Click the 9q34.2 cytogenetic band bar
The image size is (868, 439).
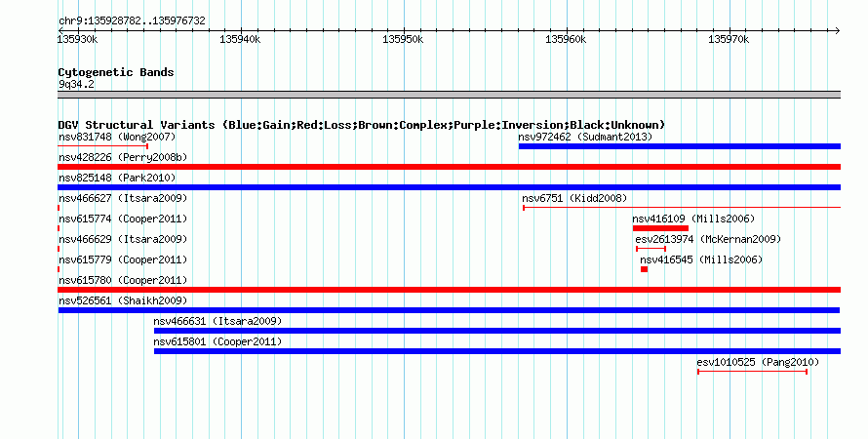(x=449, y=95)
